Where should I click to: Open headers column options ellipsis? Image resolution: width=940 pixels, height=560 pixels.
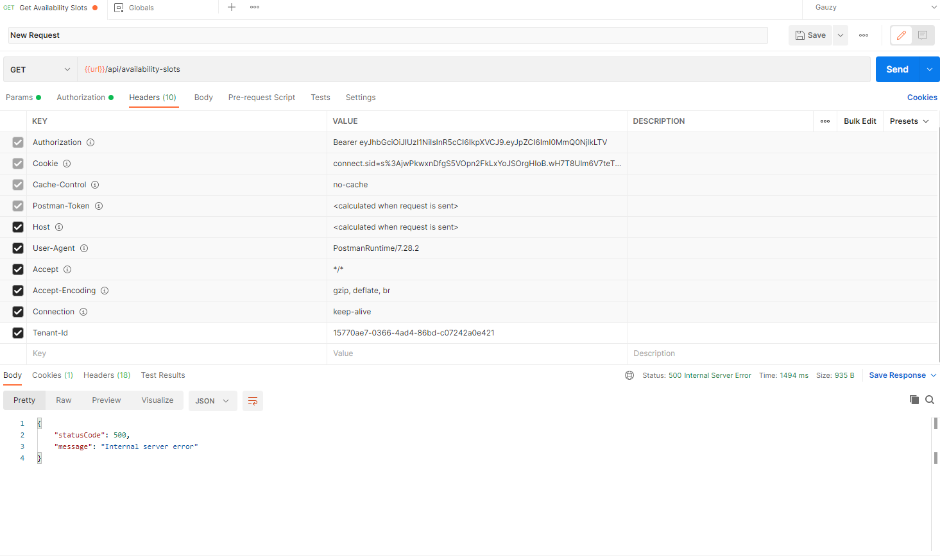pos(825,121)
